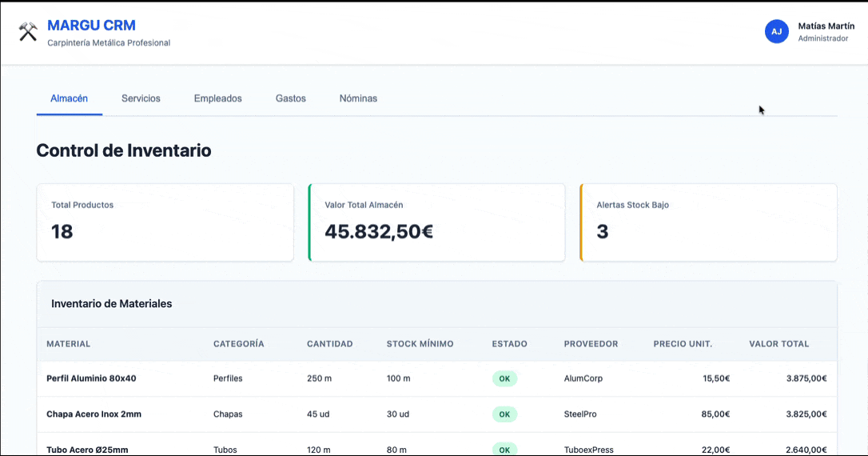Image resolution: width=868 pixels, height=456 pixels.
Task: Open the Alertas Stock Bajo card
Action: tap(709, 222)
